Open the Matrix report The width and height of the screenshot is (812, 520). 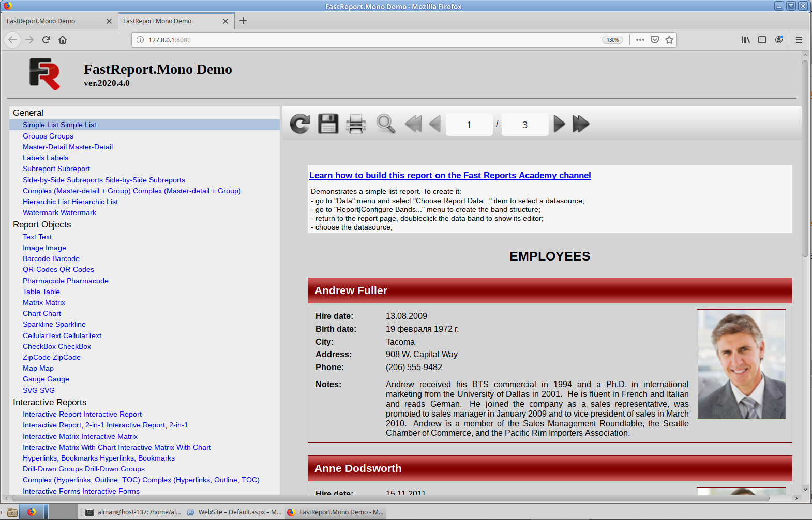click(x=44, y=302)
